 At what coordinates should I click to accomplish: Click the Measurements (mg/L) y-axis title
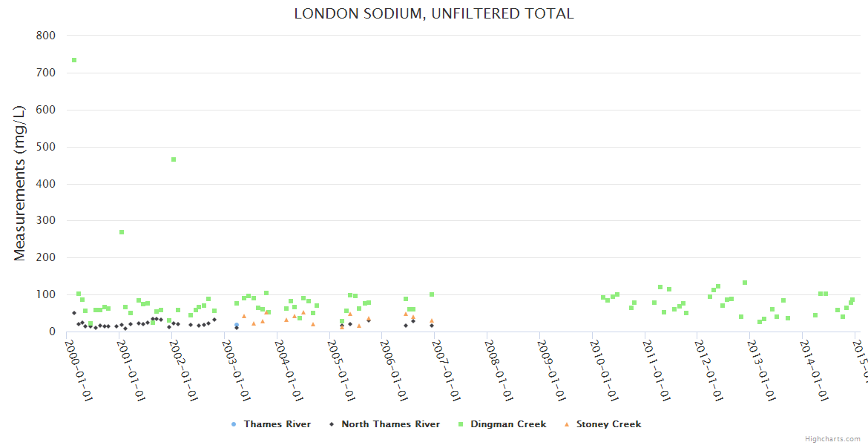point(20,182)
